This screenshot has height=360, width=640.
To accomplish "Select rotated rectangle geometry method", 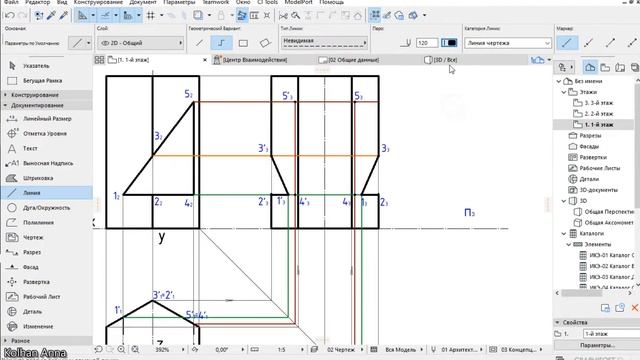I will point(265,43).
